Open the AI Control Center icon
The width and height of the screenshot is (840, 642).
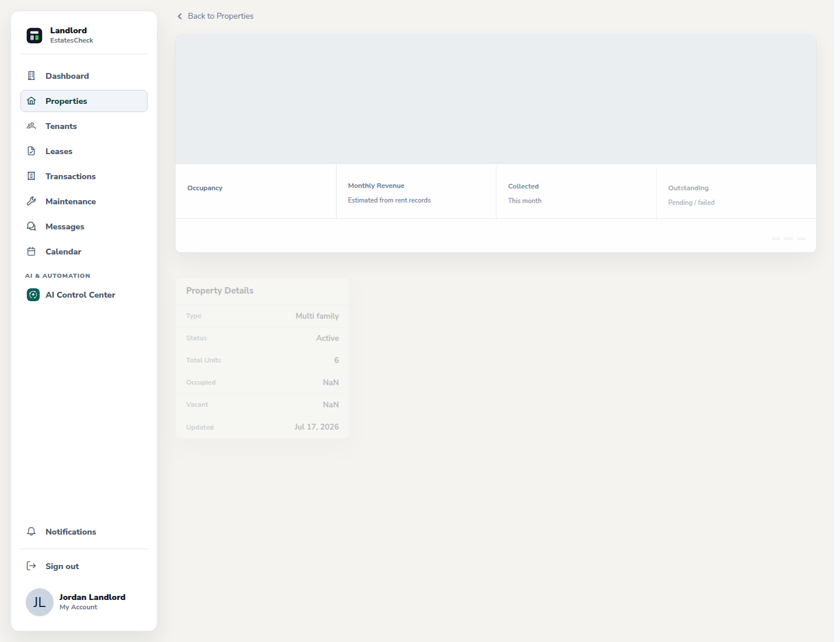33,295
